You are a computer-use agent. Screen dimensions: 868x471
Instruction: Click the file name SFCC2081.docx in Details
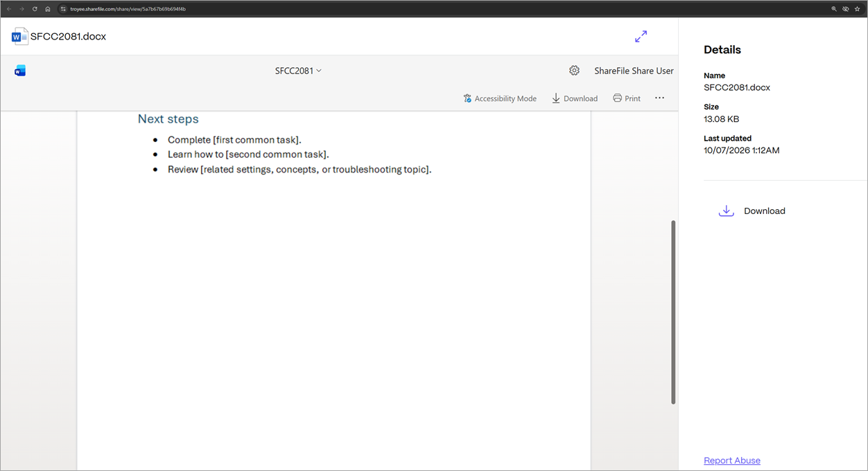click(737, 88)
